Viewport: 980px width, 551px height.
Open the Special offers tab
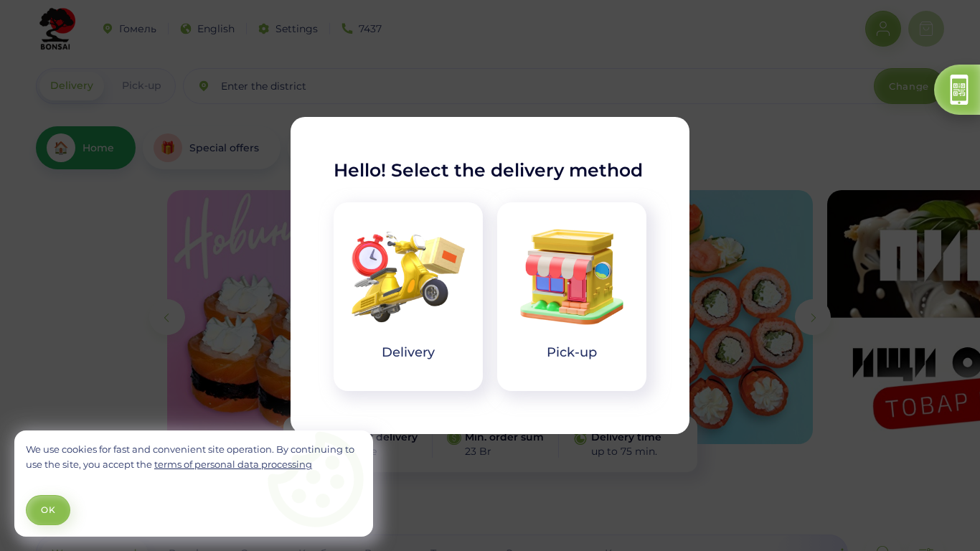212,148
